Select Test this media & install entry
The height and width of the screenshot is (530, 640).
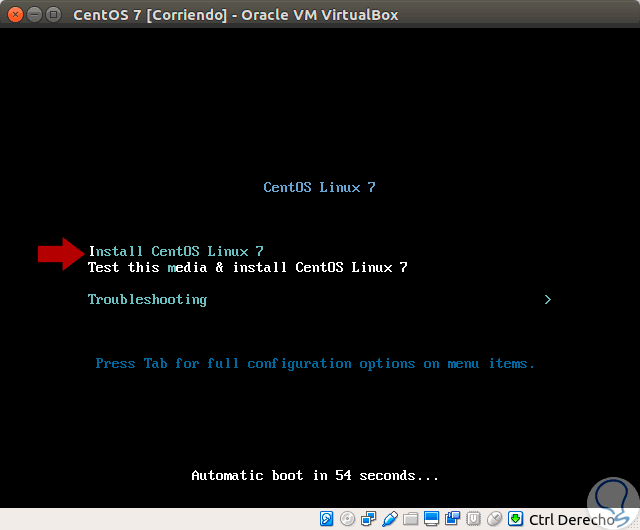(x=248, y=267)
